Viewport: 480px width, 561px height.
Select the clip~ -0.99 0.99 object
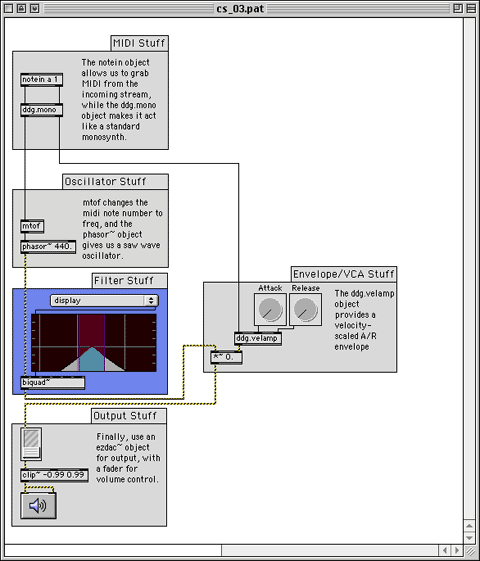click(54, 475)
